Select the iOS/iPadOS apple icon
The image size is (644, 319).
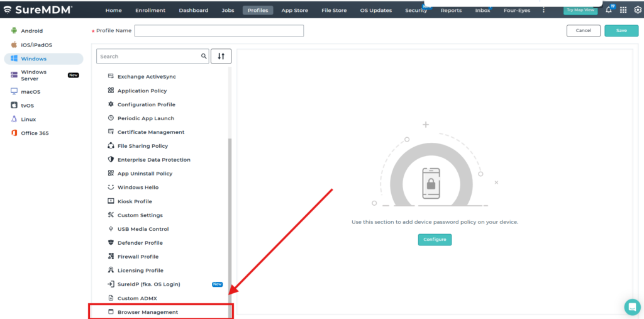click(x=14, y=45)
